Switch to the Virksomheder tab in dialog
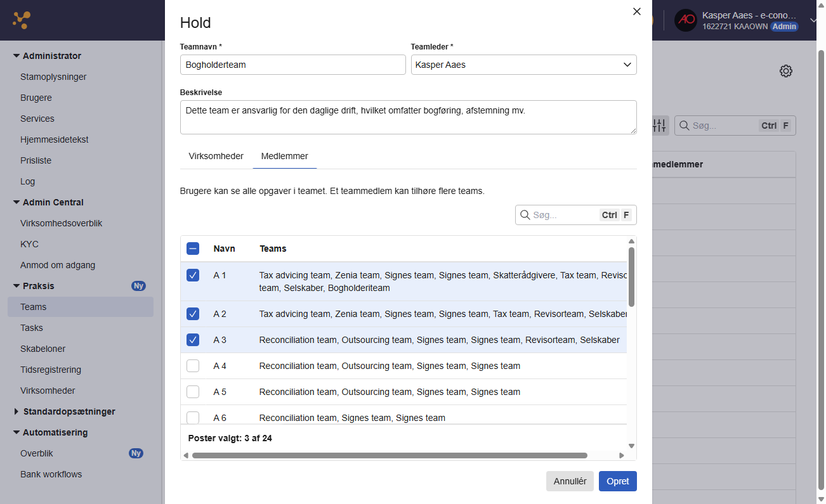The image size is (826, 504). (216, 156)
